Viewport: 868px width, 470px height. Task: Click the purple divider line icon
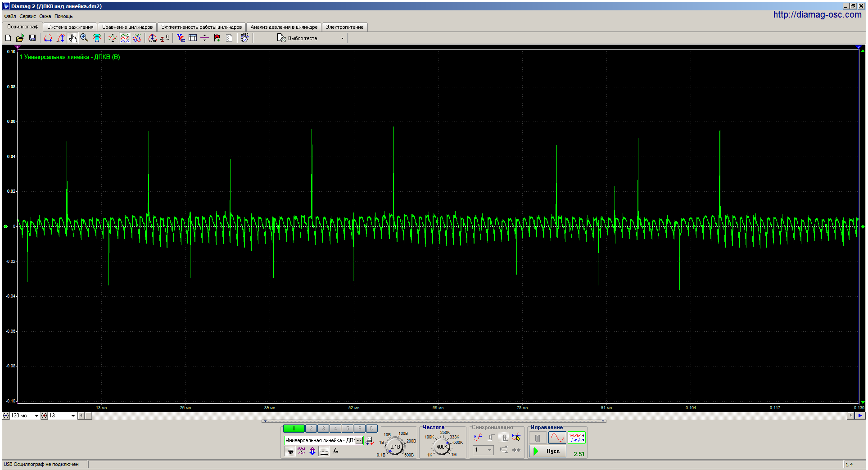click(x=205, y=38)
